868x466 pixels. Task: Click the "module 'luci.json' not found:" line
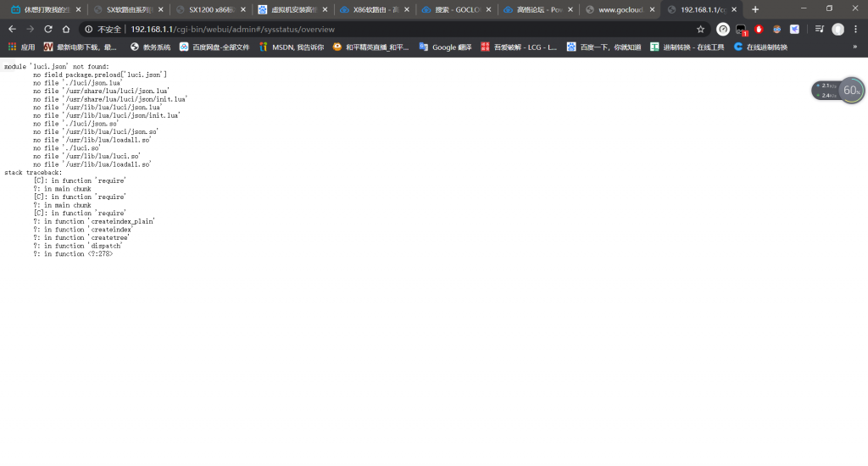click(x=57, y=66)
